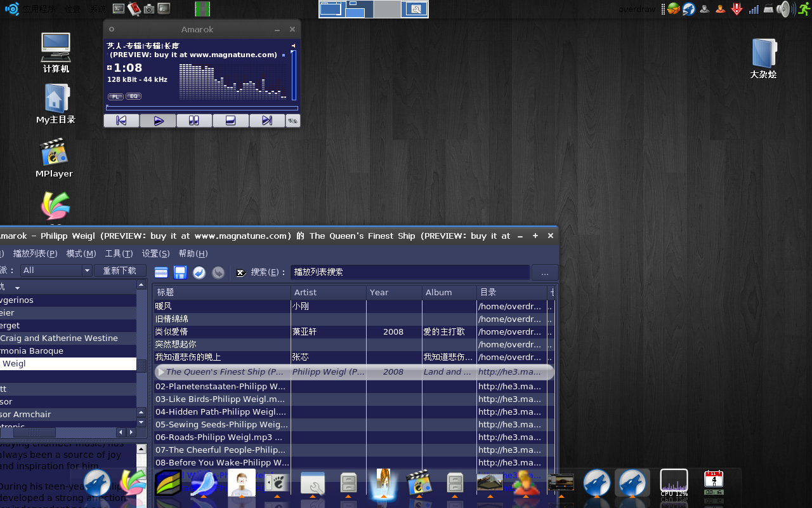Select 03-Like Birds-Philipp Weigl track

click(354, 399)
